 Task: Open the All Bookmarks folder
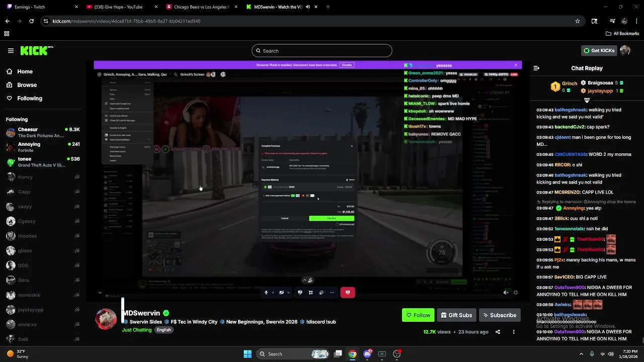[622, 34]
